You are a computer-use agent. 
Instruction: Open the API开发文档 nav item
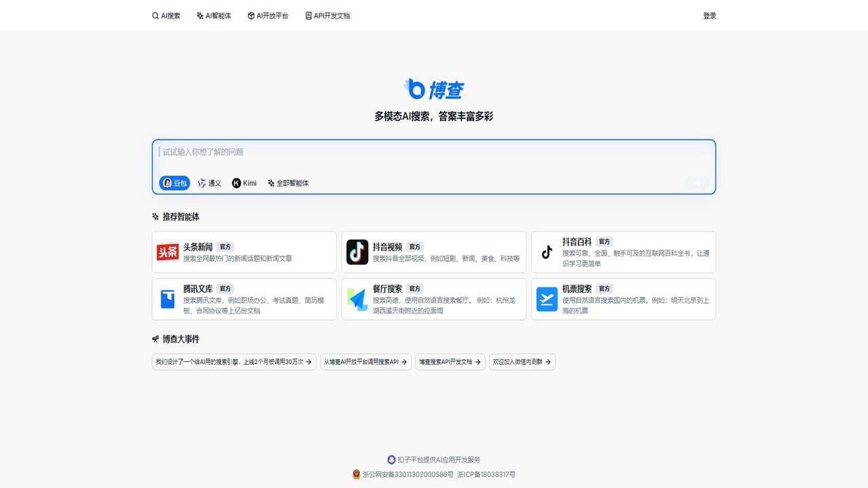pos(328,16)
